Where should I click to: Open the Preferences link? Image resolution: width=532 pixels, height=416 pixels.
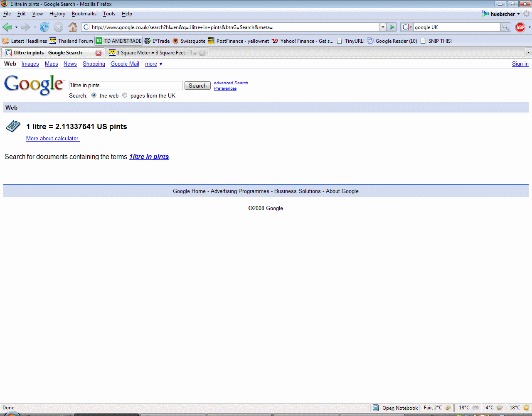coord(225,88)
